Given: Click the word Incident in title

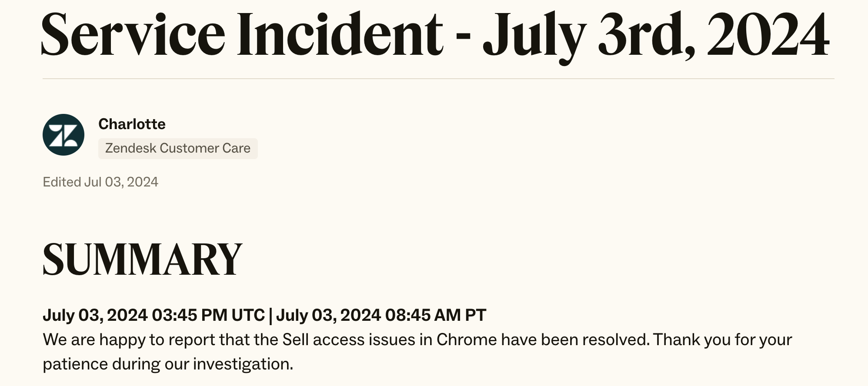Looking at the screenshot, I should (x=340, y=34).
